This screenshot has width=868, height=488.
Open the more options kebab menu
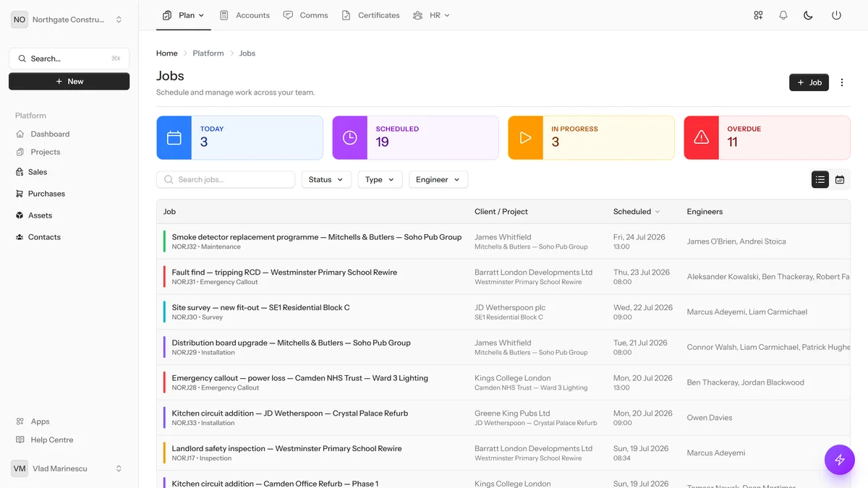point(842,82)
